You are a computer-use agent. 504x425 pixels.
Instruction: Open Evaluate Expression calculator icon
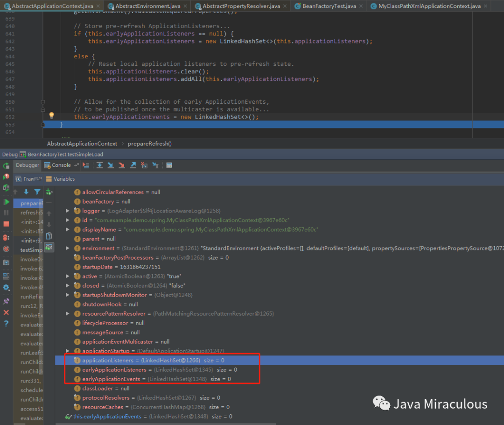[x=169, y=165]
